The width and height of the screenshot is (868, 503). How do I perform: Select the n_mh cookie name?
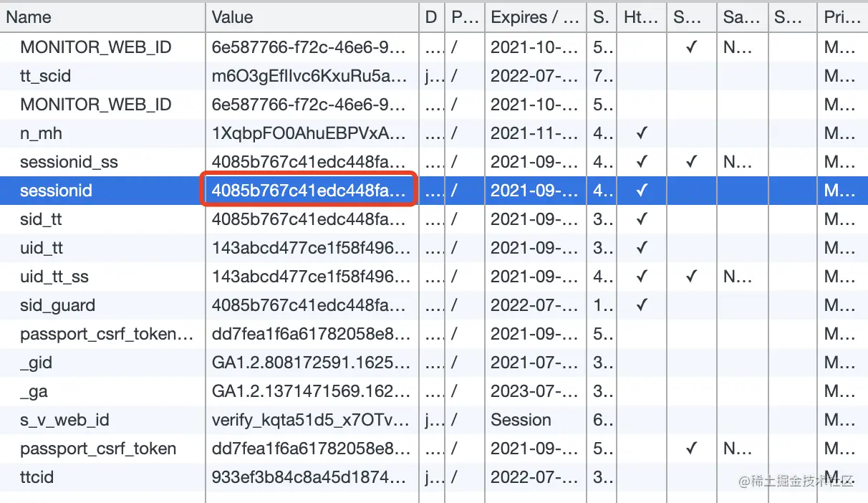42,133
